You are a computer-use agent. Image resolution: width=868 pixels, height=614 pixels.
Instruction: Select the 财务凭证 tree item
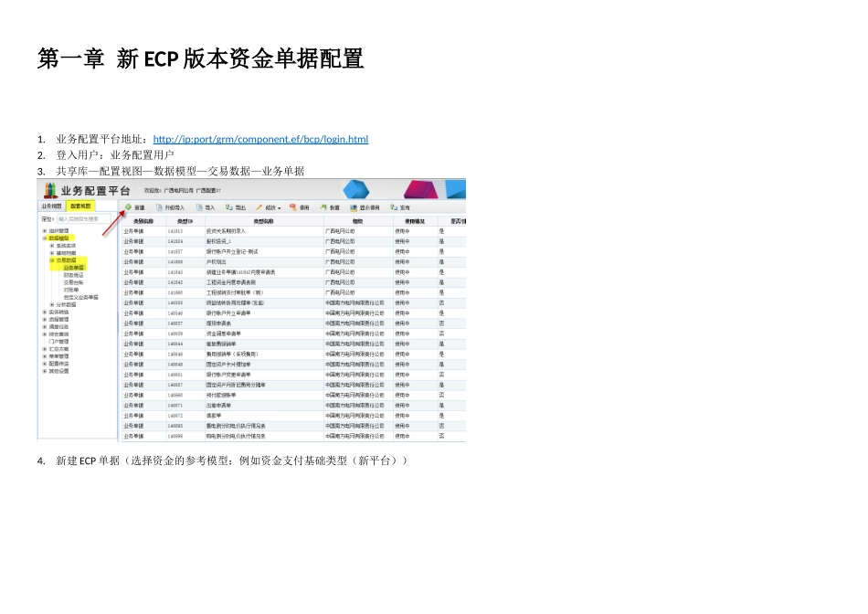pos(74,275)
